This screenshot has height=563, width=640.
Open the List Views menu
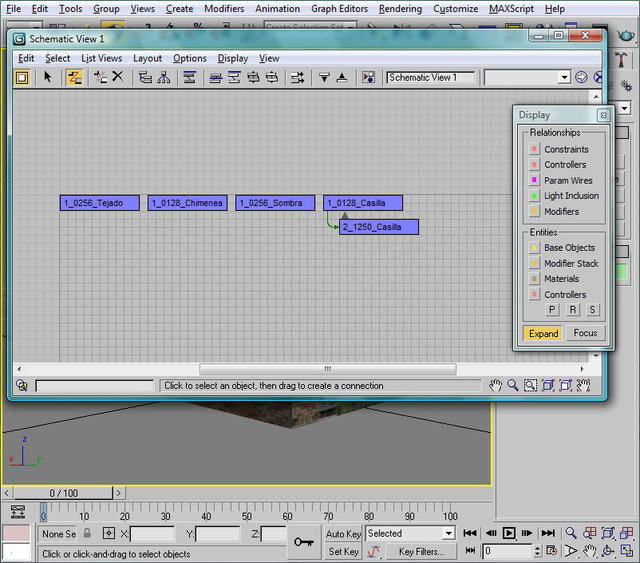point(101,58)
